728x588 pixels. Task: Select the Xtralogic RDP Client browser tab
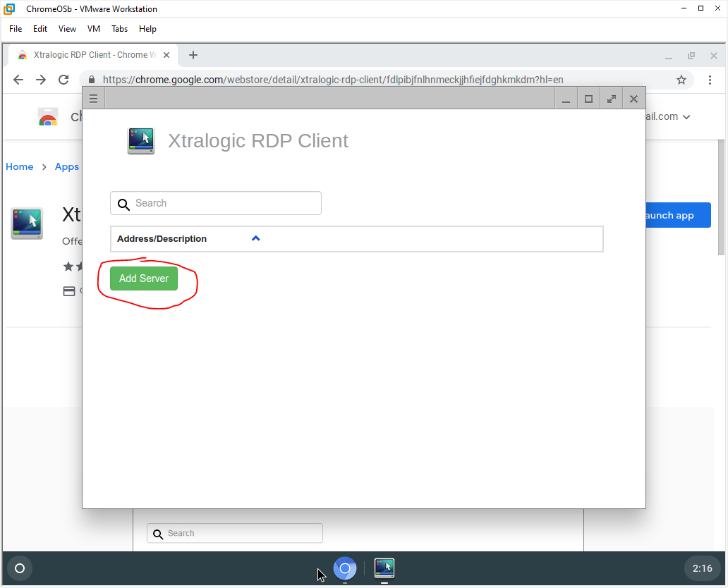pyautogui.click(x=93, y=55)
